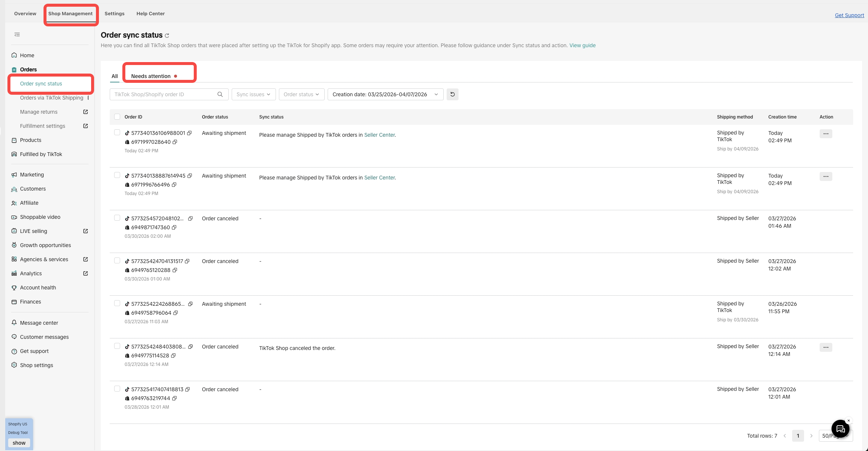Copy Shopify order ID 6971996766496

174,185
